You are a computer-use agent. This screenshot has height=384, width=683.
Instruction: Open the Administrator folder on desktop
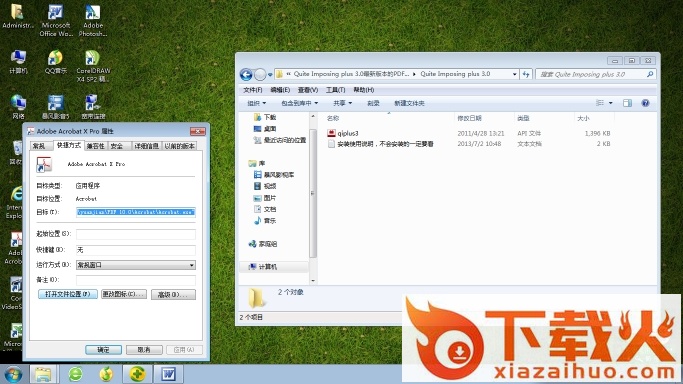pos(18,17)
